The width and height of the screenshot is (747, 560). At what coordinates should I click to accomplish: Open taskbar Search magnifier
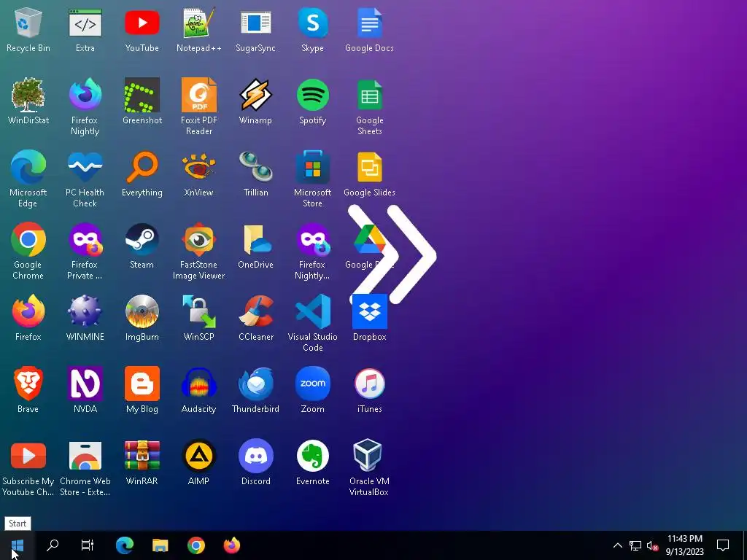(53, 545)
